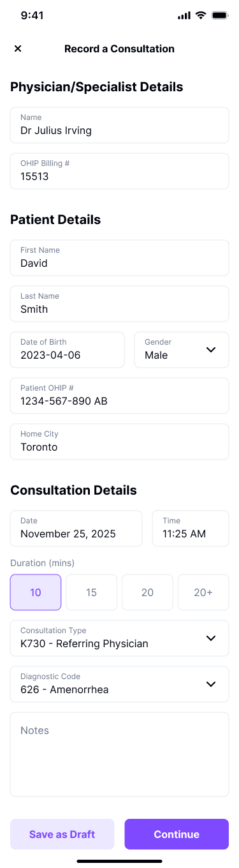Screen dimensions: 239x868
Task: Select 20 minutes duration
Action: click(147, 592)
